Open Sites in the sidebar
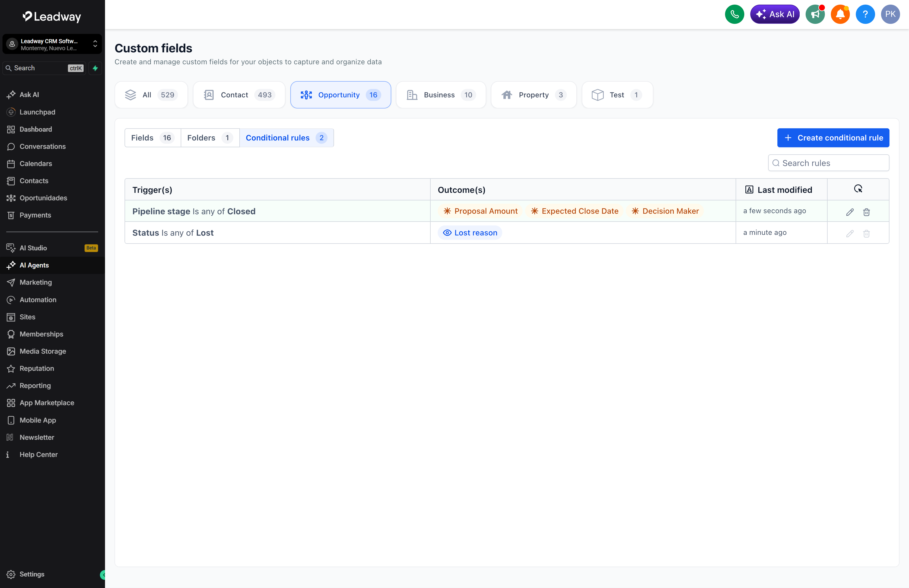This screenshot has width=909, height=588. (52, 317)
